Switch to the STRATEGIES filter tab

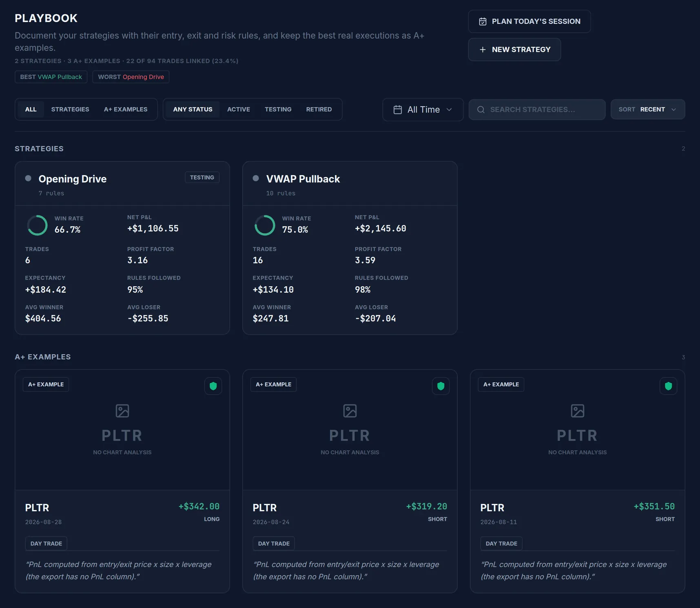[70, 109]
